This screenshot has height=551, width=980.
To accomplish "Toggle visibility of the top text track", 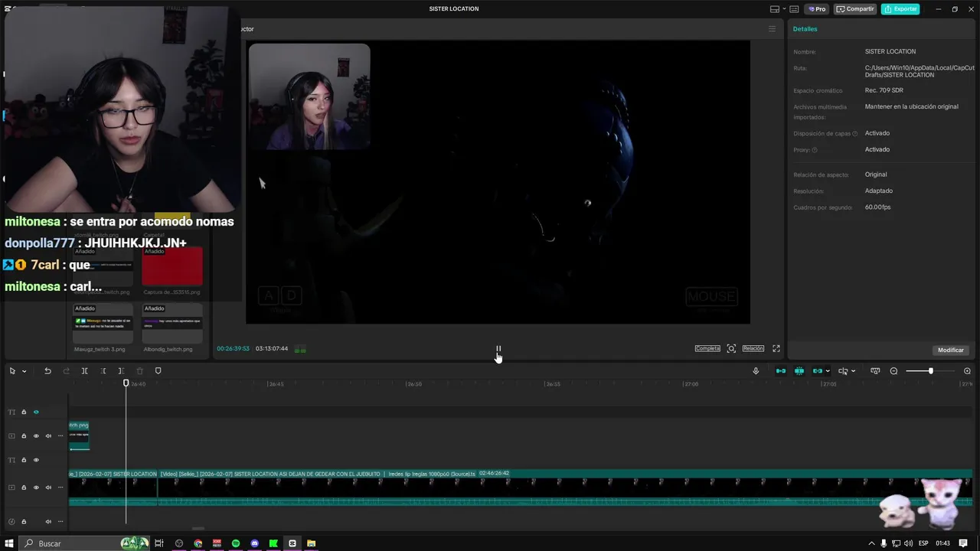I will (x=36, y=412).
